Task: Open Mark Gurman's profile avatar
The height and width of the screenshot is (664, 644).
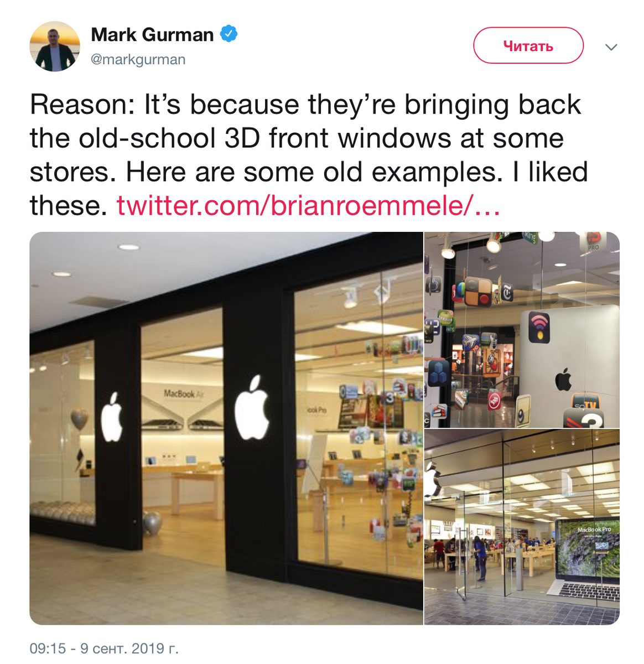Action: pyautogui.click(x=55, y=46)
